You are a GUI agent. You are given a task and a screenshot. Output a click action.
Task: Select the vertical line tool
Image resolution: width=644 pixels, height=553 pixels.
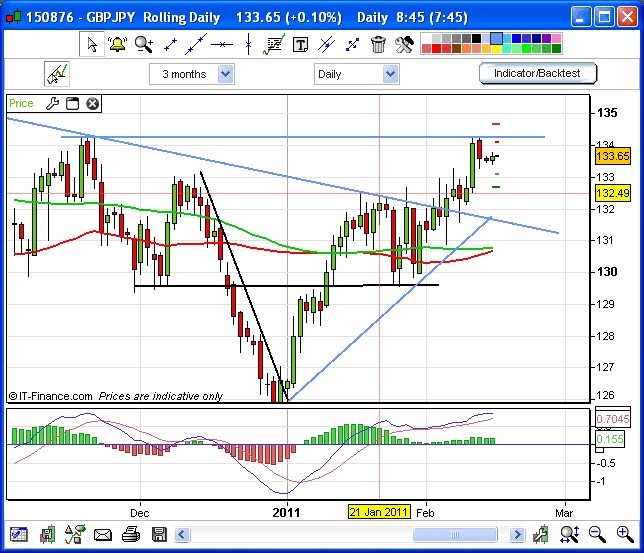[248, 44]
